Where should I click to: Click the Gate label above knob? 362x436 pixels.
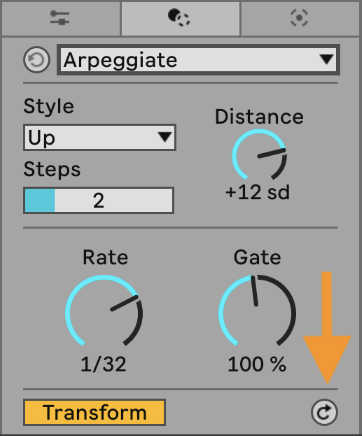[257, 257]
